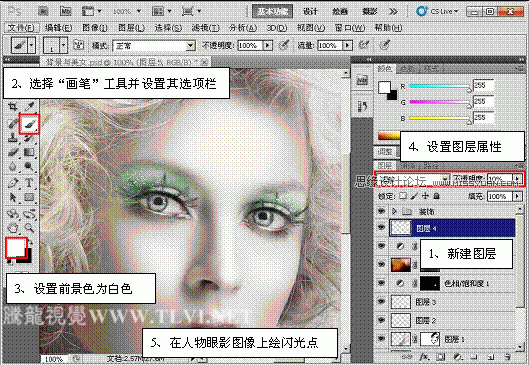Launch Mini Bridge from application bar
This screenshot has width=529, height=365.
(x=65, y=12)
